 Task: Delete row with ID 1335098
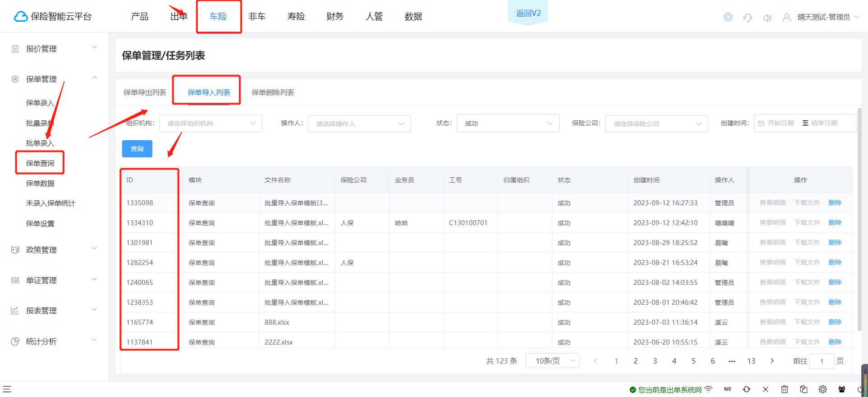click(x=835, y=203)
